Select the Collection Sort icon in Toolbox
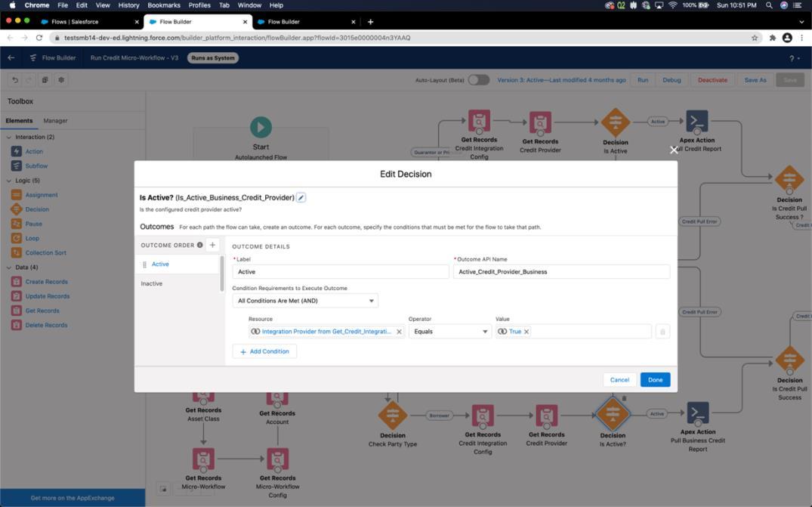This screenshot has height=507, width=812. click(17, 252)
